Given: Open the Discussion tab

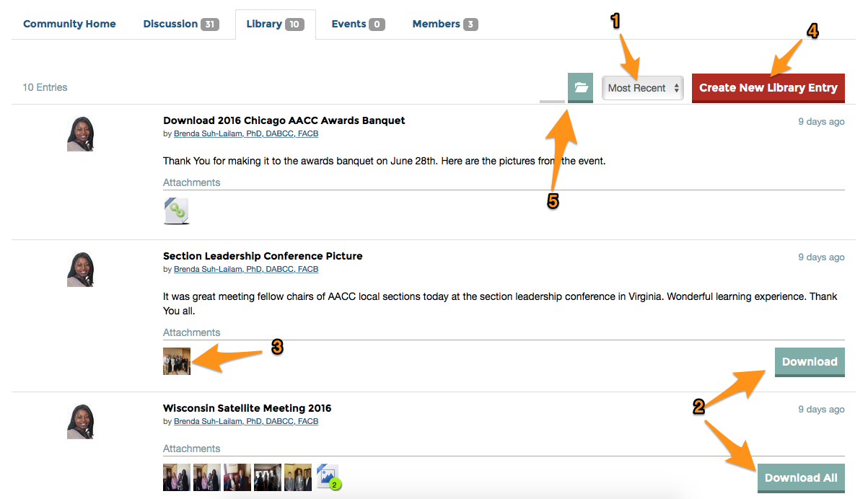Looking at the screenshot, I should pyautogui.click(x=180, y=24).
